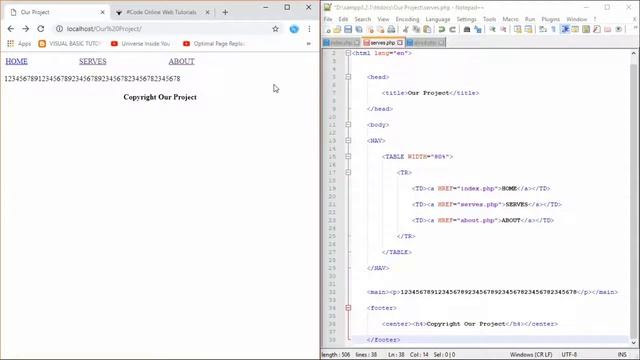
Task: Toggle Word wrap toolbar icon
Action: coord(543,29)
